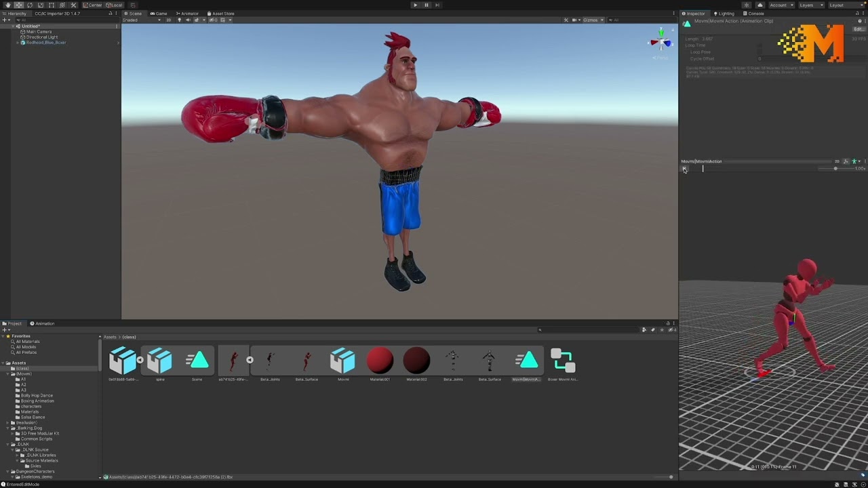868x488 pixels.
Task: Switch to the Project tab
Action: [x=12, y=323]
